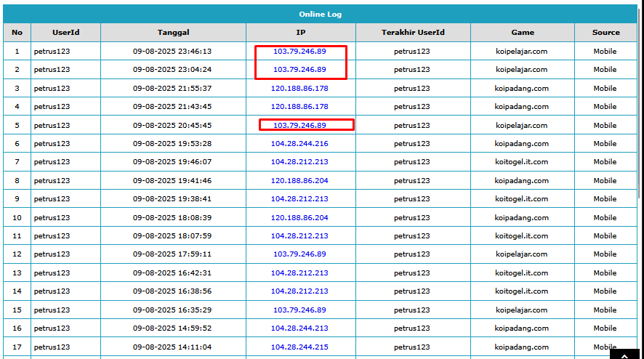This screenshot has width=644, height=359.
Task: Open IP link in row 1
Action: (x=299, y=52)
